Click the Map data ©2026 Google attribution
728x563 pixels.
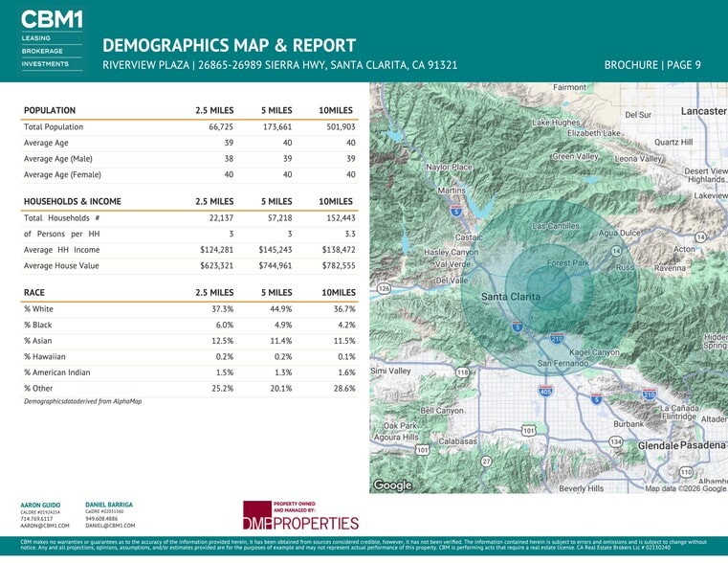685,488
